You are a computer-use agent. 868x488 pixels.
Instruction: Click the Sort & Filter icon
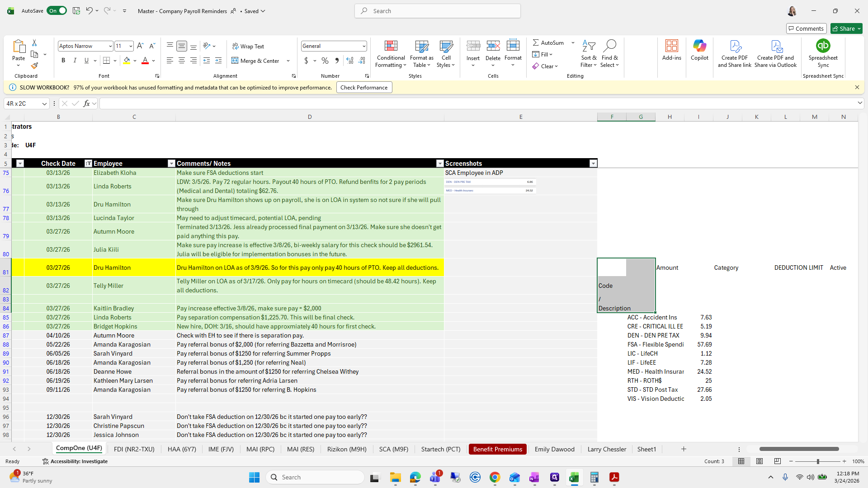point(589,46)
